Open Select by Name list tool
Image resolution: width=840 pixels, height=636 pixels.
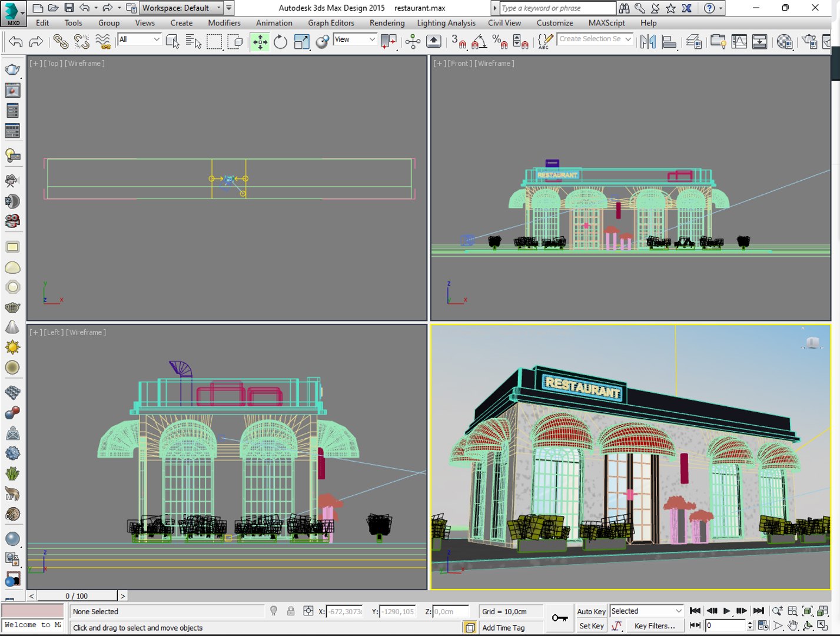point(194,41)
